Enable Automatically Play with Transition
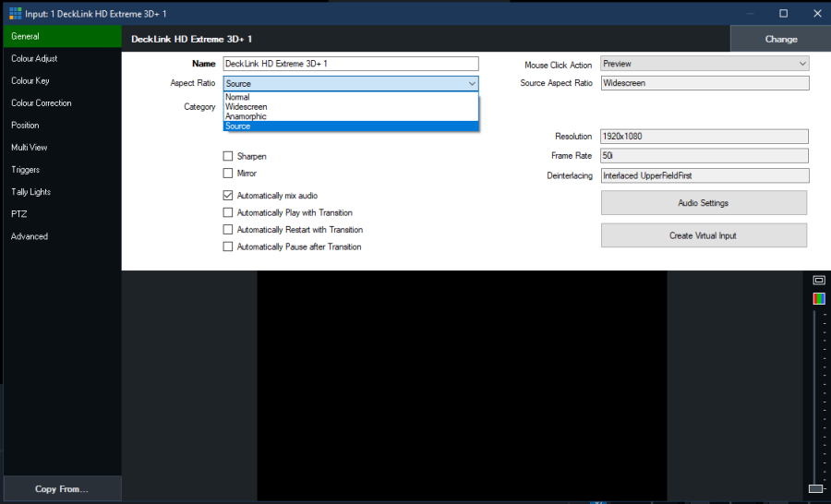Screen dimensions: 831x504 coord(228,213)
